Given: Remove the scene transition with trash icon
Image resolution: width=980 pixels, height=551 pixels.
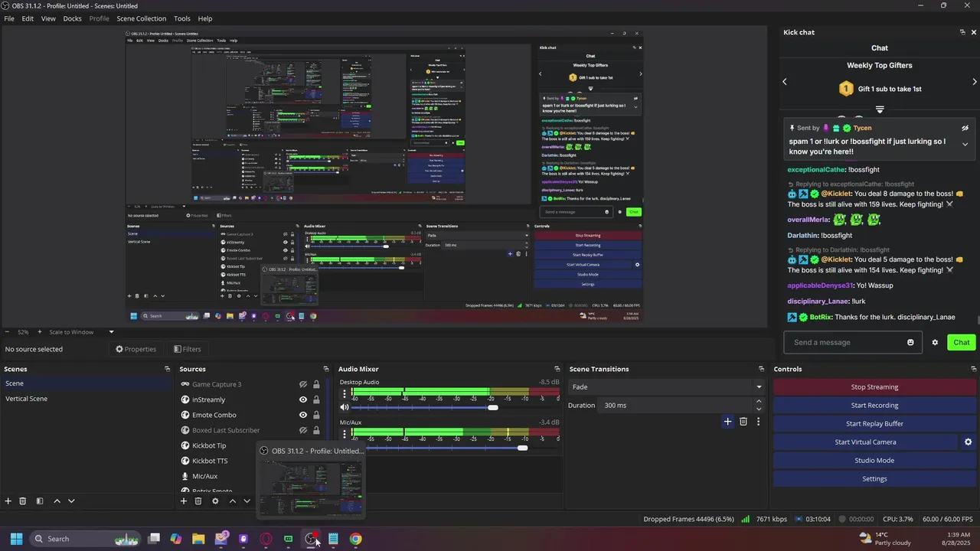Looking at the screenshot, I should [743, 422].
